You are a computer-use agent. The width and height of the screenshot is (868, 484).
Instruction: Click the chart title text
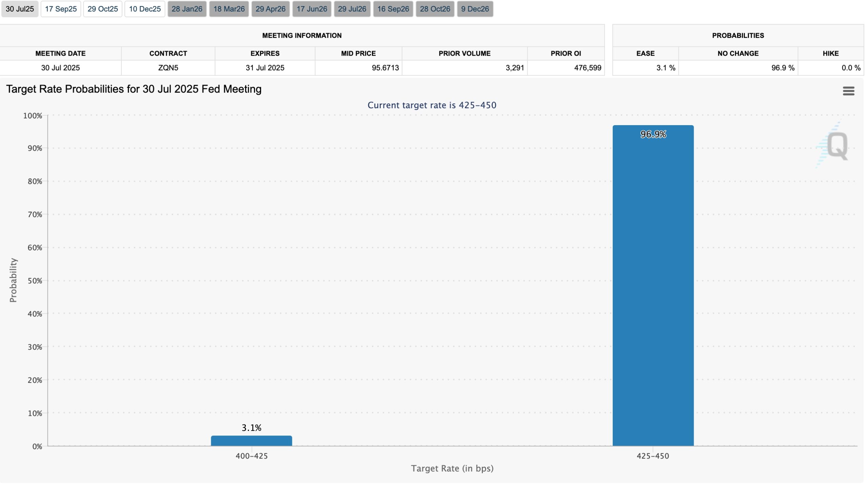pos(134,89)
